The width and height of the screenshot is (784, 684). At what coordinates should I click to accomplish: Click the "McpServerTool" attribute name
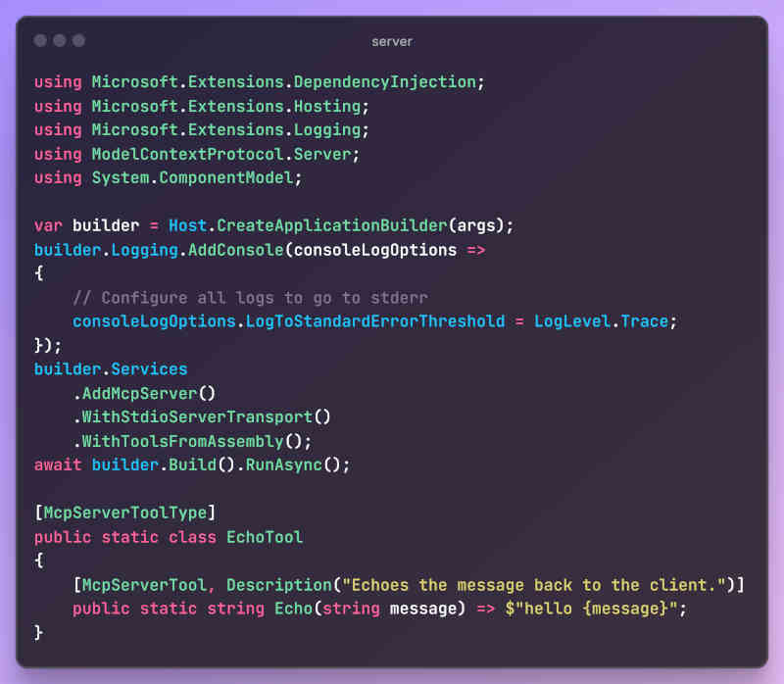[144, 585]
